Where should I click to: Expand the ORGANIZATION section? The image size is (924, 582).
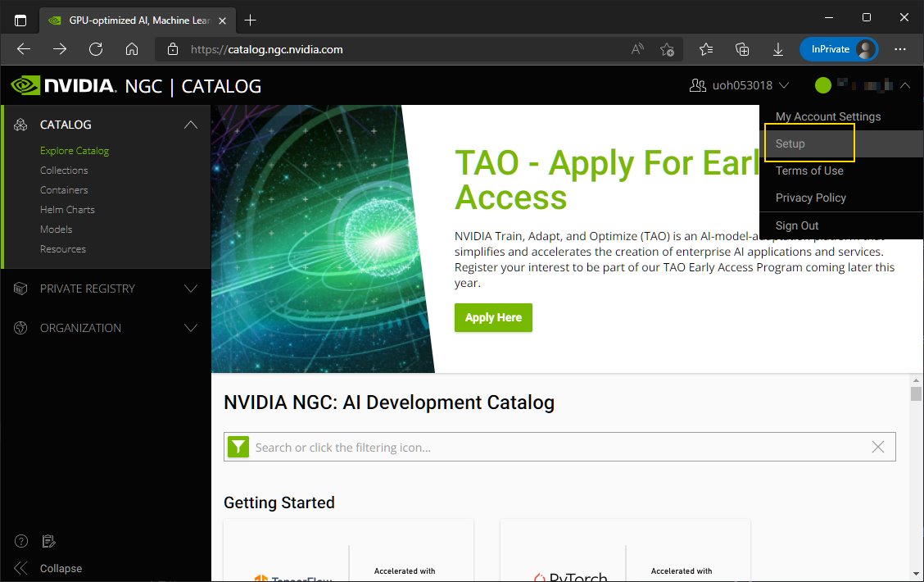(191, 328)
